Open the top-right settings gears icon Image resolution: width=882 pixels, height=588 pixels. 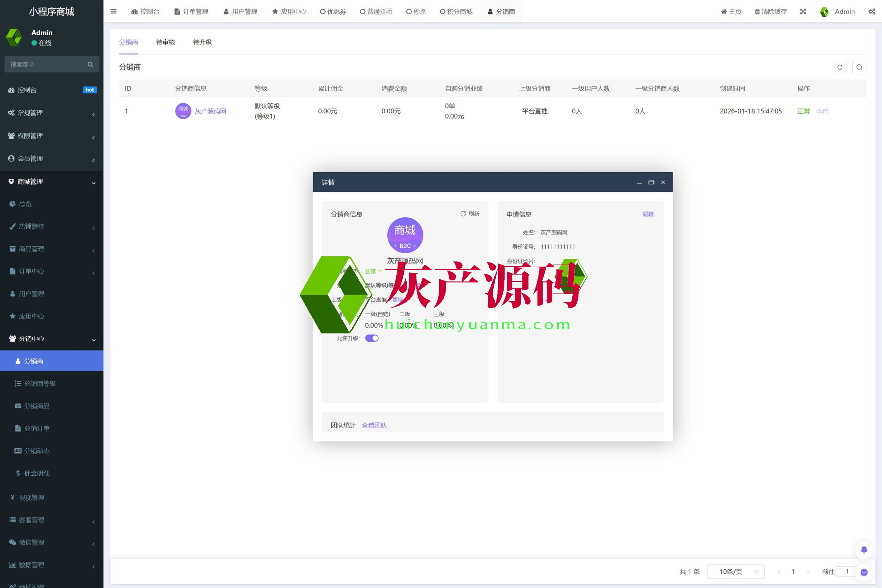(872, 12)
